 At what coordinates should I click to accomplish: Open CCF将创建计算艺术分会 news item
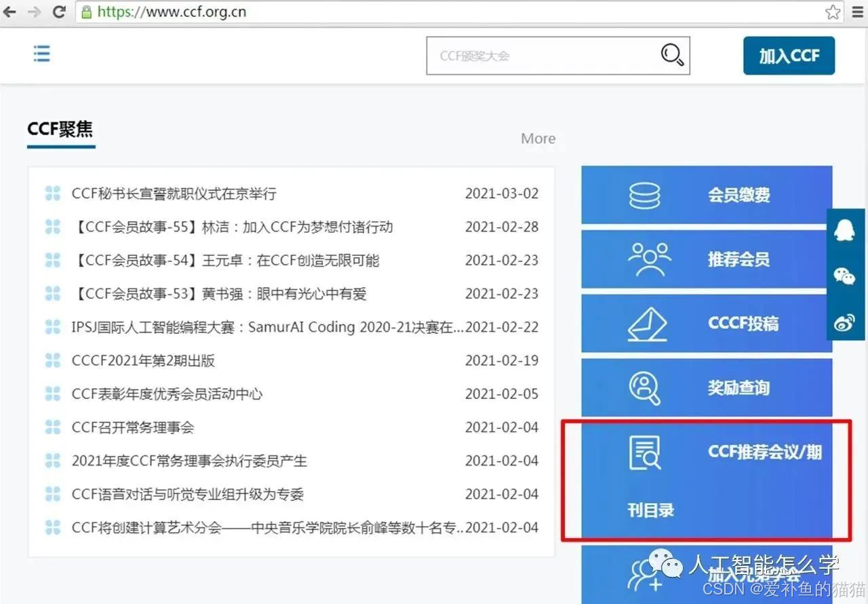click(x=268, y=527)
